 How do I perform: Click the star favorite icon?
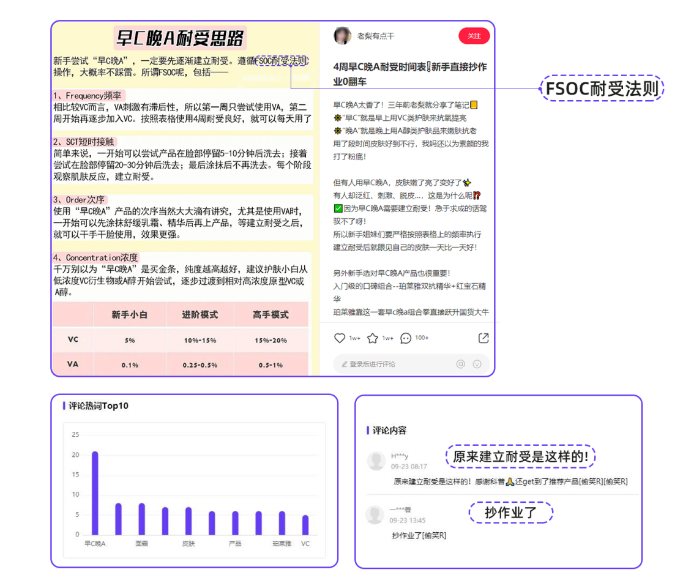click(x=374, y=338)
